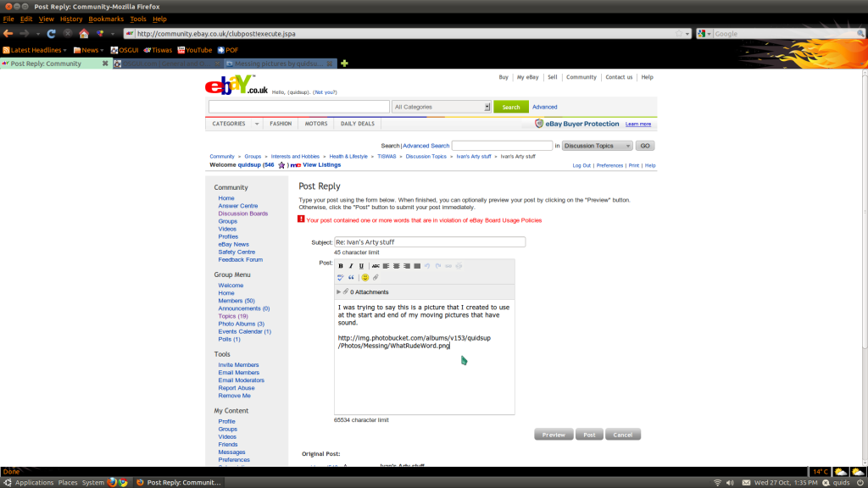Open Report Abuse link
The image size is (868, 488).
pos(236,388)
